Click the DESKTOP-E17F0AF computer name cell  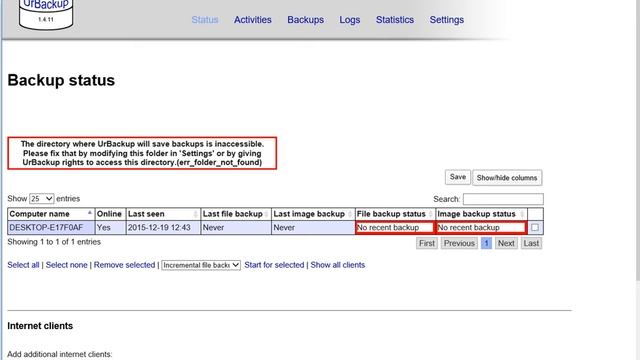[x=51, y=227]
